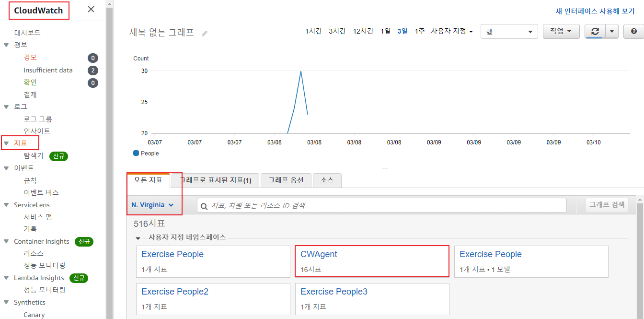
Task: Switch to the 그래프 옵션 tab
Action: point(286,180)
